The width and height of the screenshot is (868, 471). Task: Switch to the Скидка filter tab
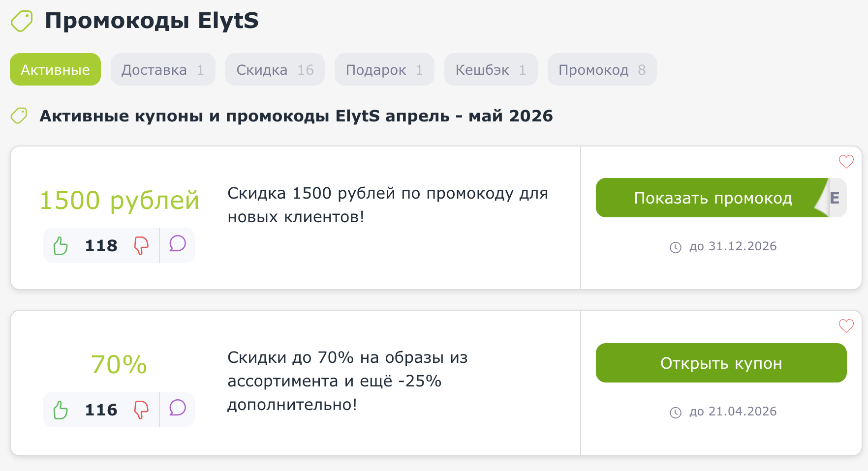click(275, 69)
